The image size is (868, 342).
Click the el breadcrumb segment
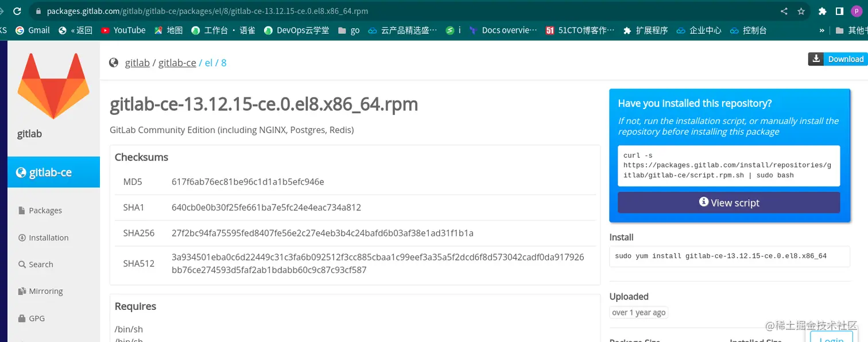tap(208, 63)
